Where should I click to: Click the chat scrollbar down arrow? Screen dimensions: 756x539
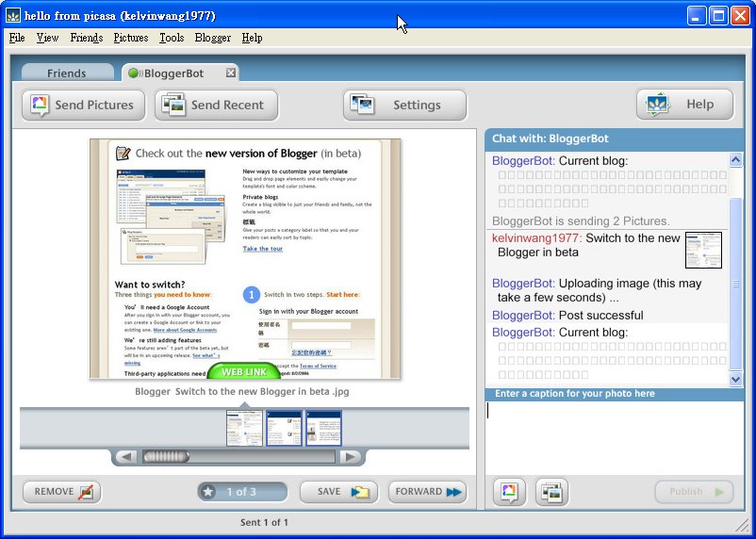[x=735, y=379]
